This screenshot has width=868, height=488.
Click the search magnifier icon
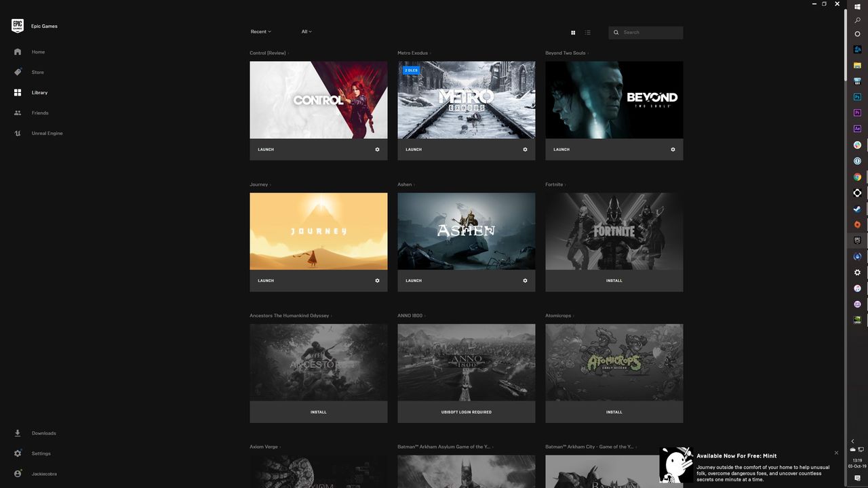[616, 33]
